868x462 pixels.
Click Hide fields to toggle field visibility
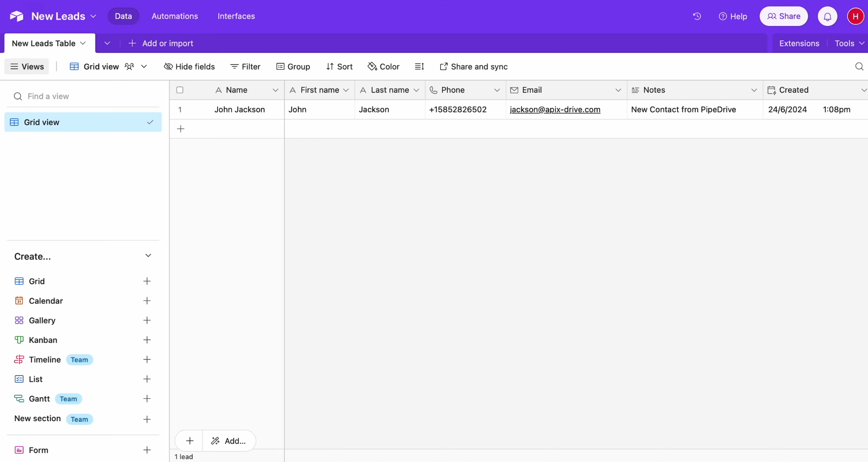(x=189, y=67)
